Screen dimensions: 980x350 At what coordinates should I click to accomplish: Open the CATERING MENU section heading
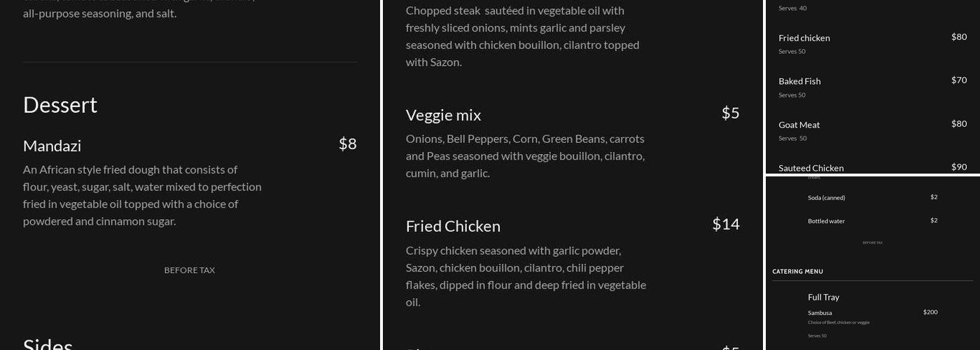pyautogui.click(x=797, y=272)
